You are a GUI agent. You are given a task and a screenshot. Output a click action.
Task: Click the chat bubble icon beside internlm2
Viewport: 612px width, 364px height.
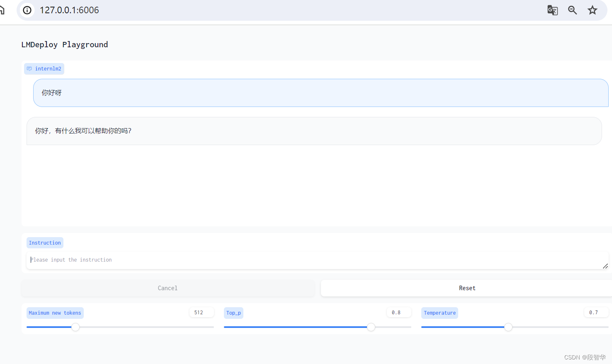[29, 69]
